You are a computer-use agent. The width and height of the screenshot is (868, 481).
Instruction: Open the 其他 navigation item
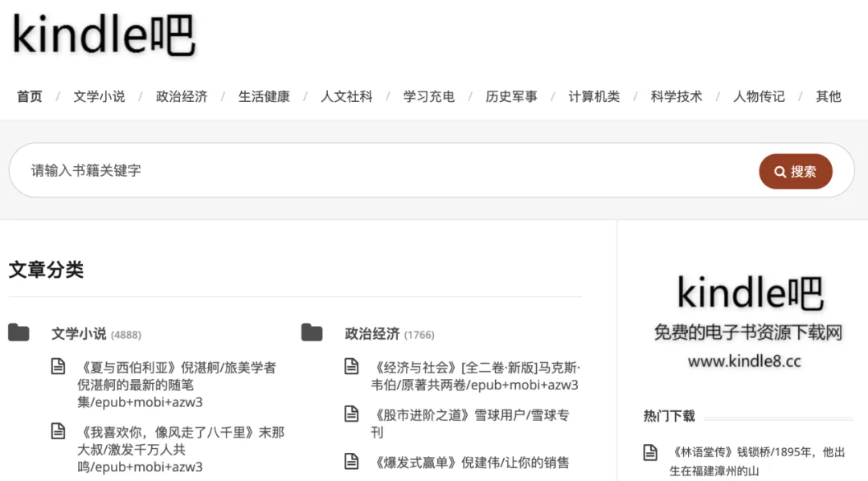coord(828,96)
